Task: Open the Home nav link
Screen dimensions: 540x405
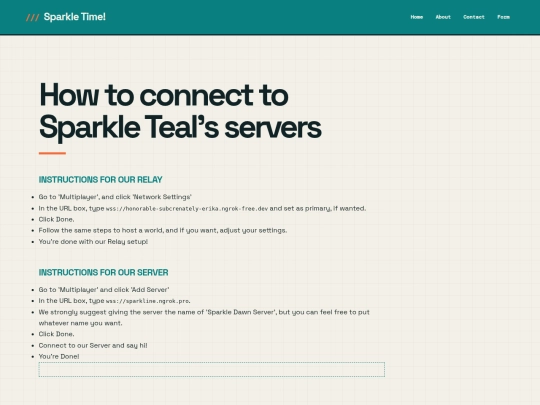Action: coord(417,17)
